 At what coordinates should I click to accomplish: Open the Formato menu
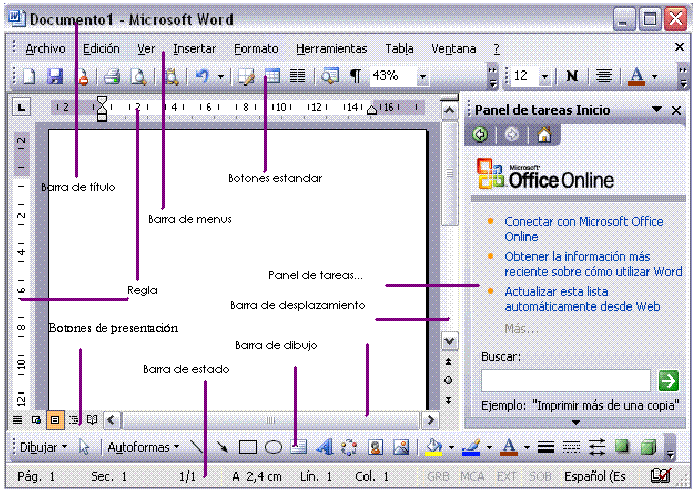(x=256, y=49)
